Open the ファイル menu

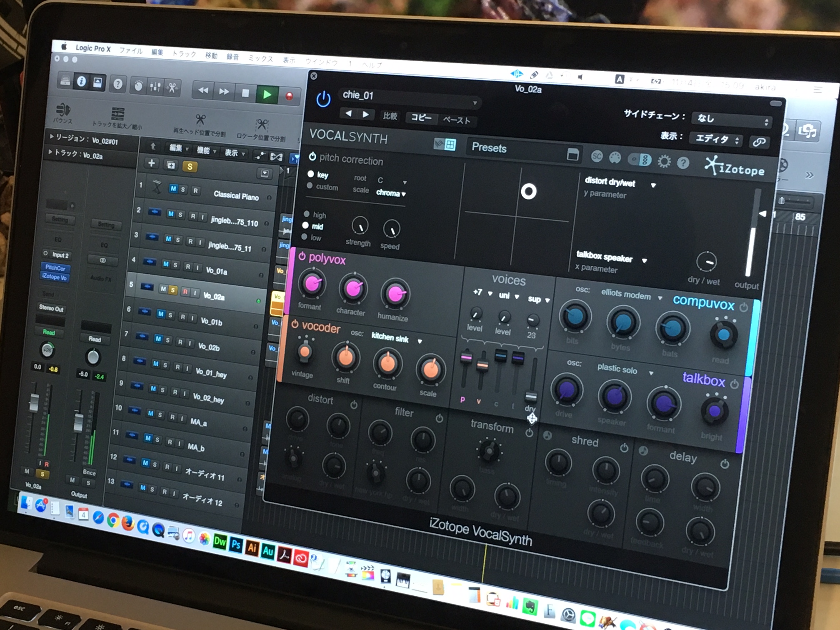(131, 51)
